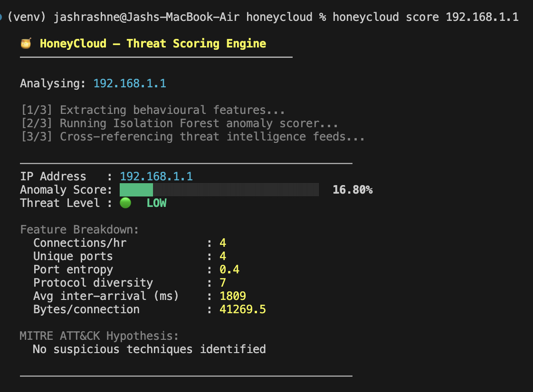Click the Unique ports value 4
The width and height of the screenshot is (533, 392).
click(x=223, y=256)
